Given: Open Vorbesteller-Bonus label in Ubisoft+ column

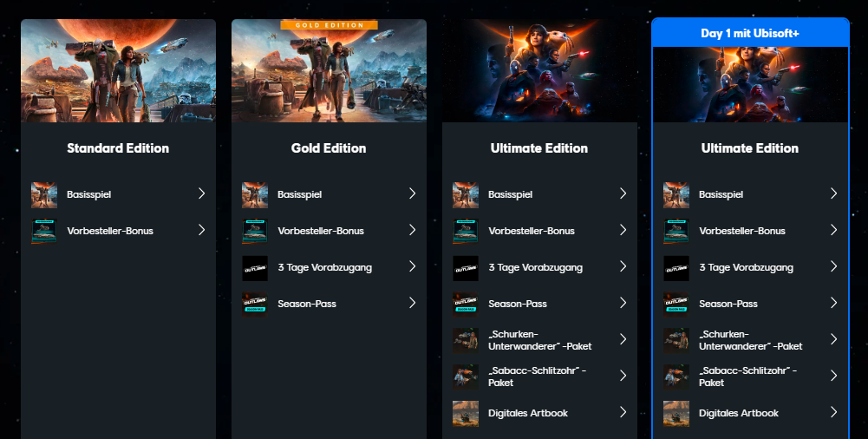Looking at the screenshot, I should 741,231.
